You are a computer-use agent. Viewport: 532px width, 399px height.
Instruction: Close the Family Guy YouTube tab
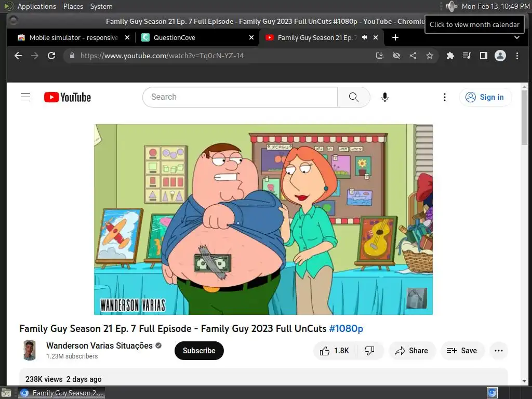[376, 37]
